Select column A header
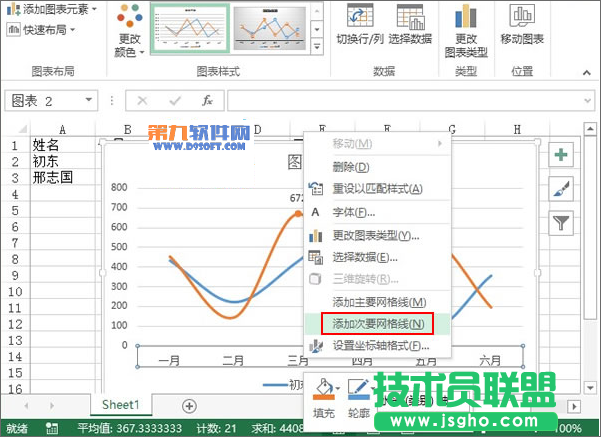The width and height of the screenshot is (601, 437). 62,130
